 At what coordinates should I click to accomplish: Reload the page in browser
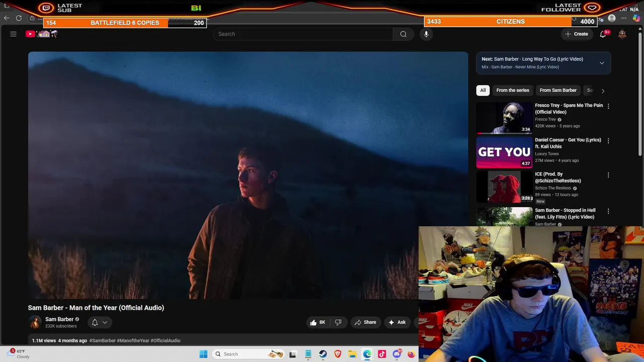pos(19,18)
